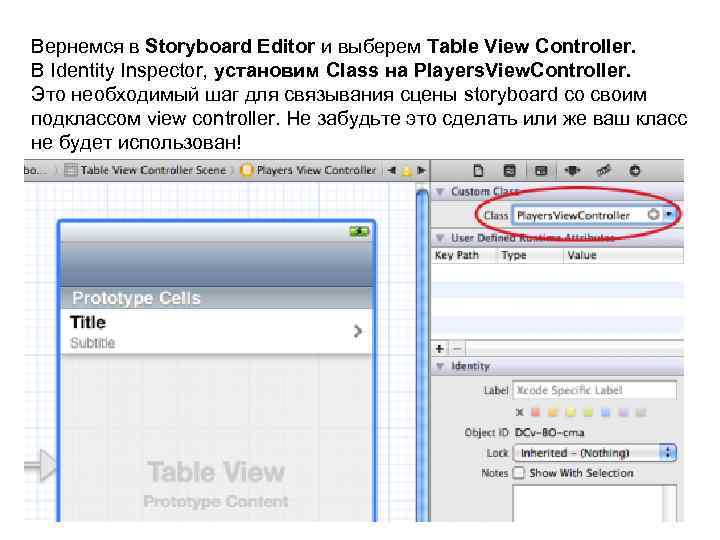Pick the red label color
720x540 pixels.
(x=535, y=412)
